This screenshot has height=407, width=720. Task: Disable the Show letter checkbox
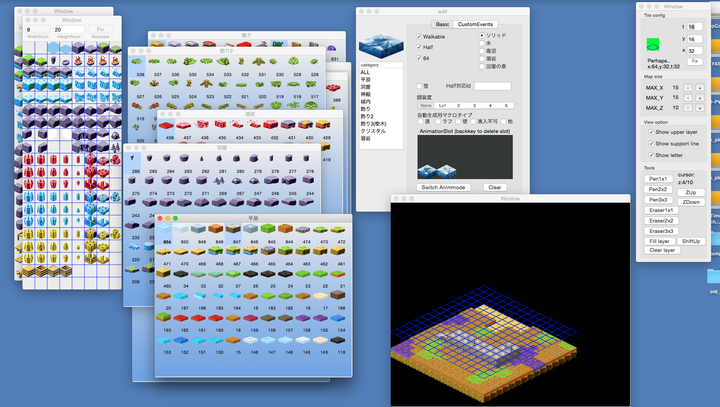651,155
